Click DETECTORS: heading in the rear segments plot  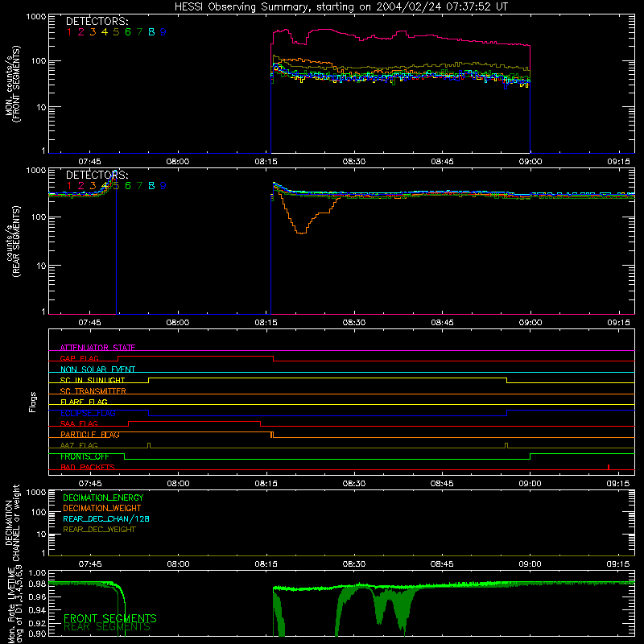click(x=97, y=175)
